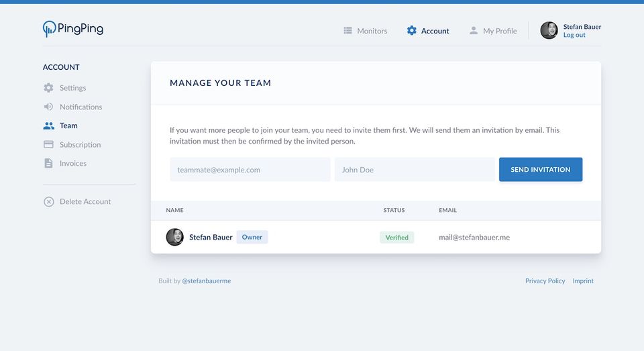Screen dimensions: 644x351
Task: Click the Manage Your Team heading
Action: coord(221,83)
